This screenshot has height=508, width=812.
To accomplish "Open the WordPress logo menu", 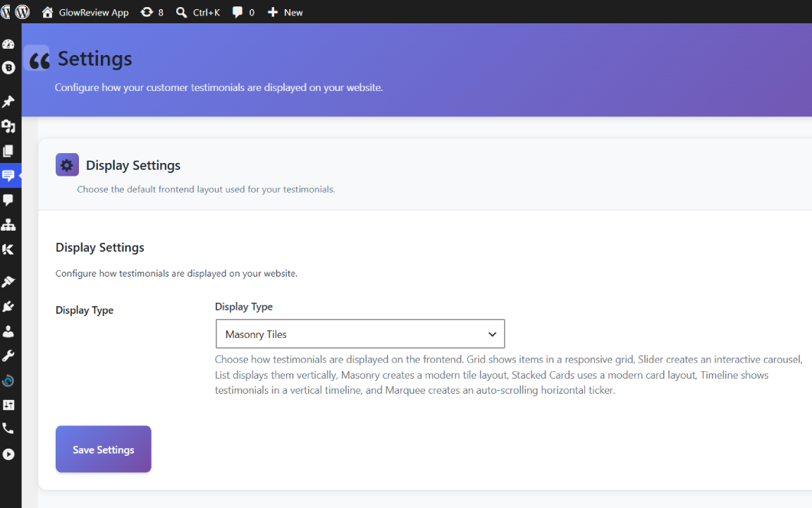I will [23, 12].
